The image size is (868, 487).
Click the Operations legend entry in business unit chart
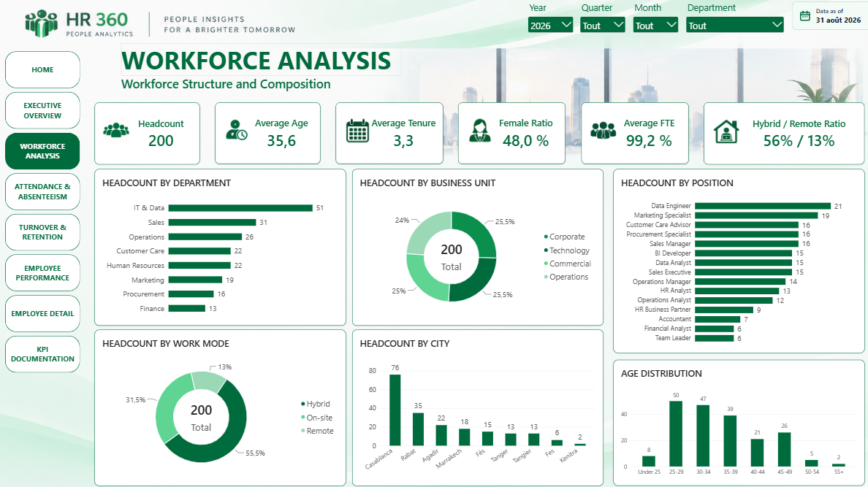(x=566, y=277)
